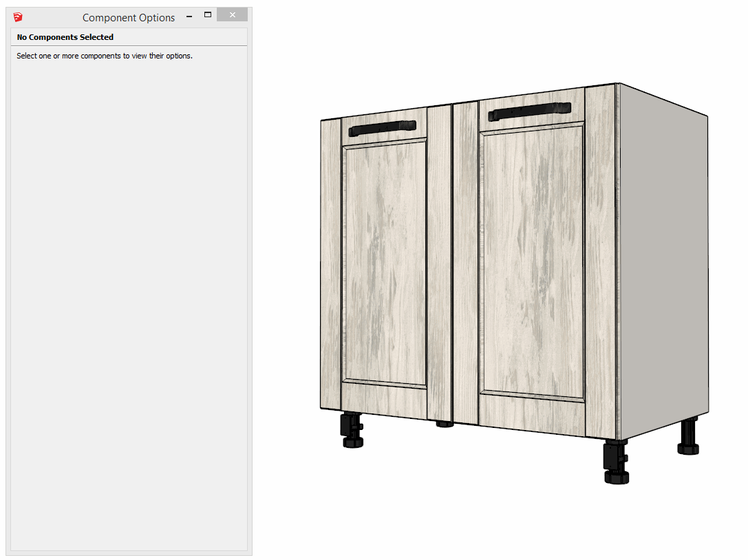Select the left cabinet door's recessed panel
The height and width of the screenshot is (560, 748).
tap(384, 261)
